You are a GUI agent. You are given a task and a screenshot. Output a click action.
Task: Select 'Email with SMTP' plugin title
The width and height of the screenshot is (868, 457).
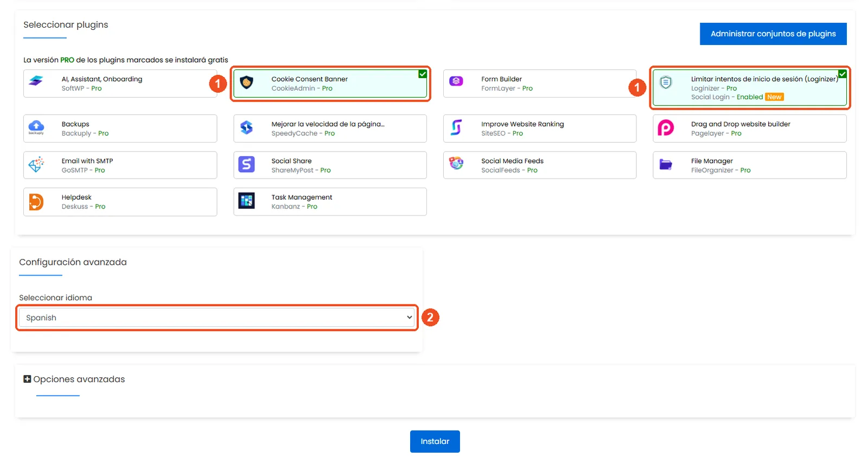[x=87, y=161]
